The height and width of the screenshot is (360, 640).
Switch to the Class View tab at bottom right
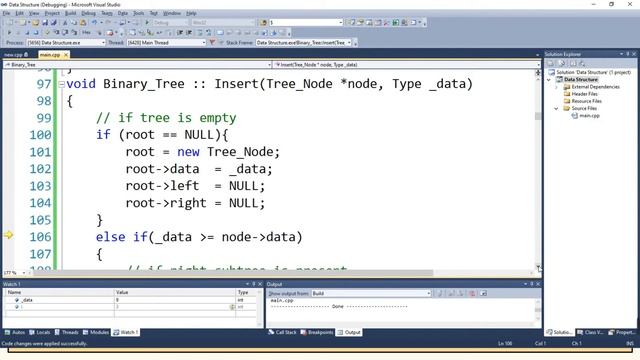coord(591,332)
